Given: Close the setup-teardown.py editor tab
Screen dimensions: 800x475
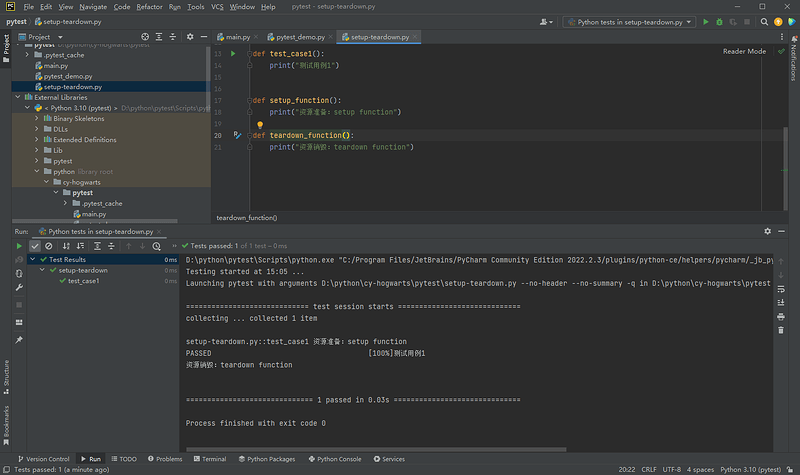Looking at the screenshot, I should 415,37.
